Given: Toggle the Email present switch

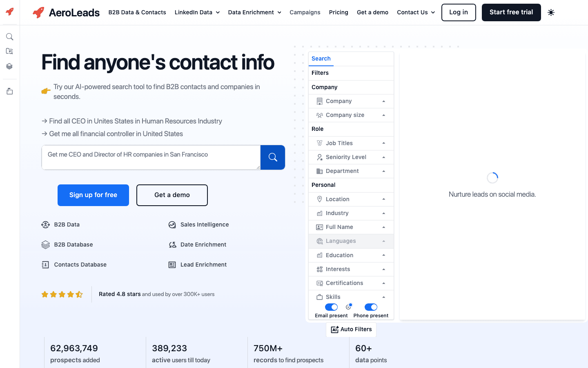Looking at the screenshot, I should click(x=331, y=307).
